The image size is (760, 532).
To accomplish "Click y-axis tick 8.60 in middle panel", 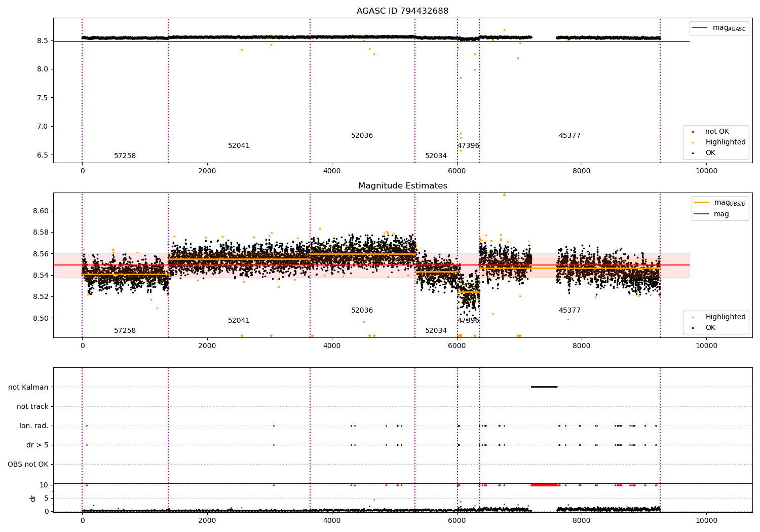I will pos(41,211).
